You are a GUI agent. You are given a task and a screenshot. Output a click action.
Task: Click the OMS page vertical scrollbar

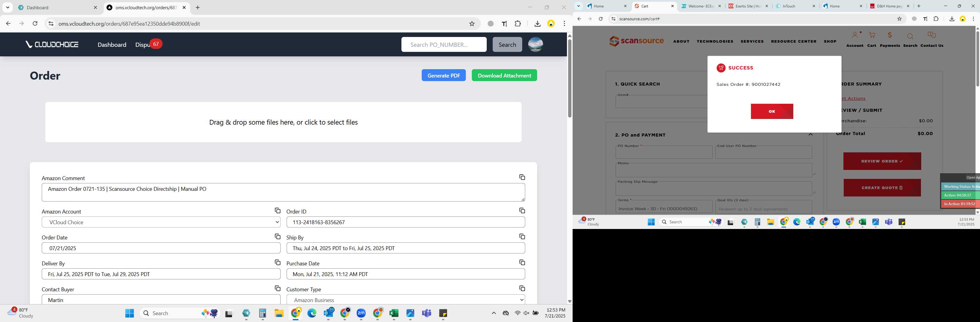tap(570, 78)
